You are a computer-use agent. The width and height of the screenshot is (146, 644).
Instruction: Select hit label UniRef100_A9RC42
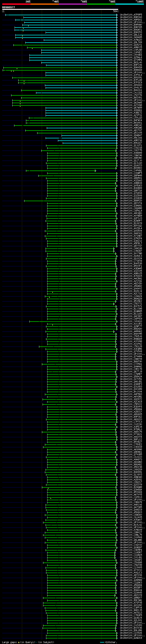click(131, 125)
